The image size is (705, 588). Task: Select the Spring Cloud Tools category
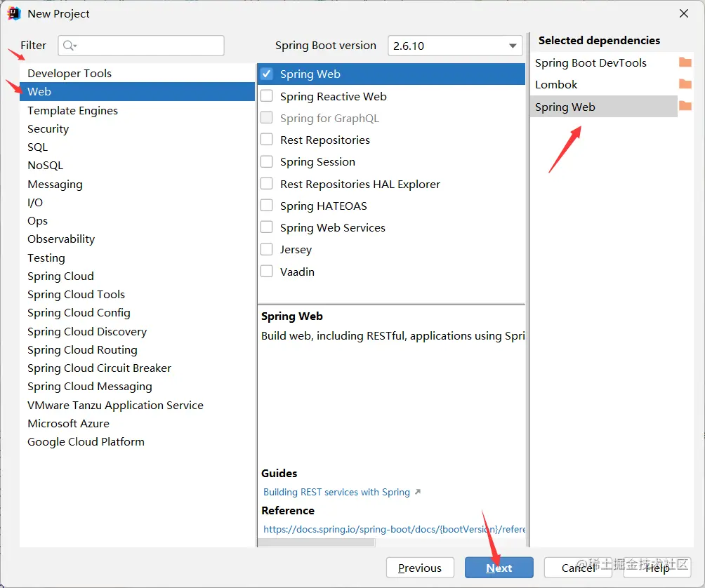pyautogui.click(x=137, y=295)
